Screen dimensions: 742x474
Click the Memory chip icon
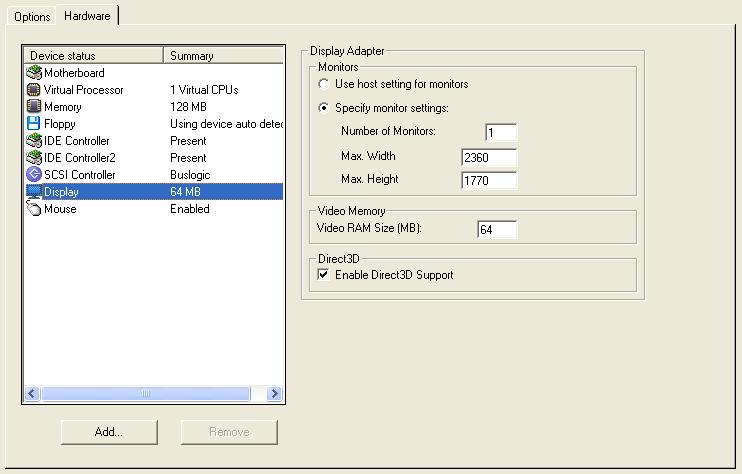[34, 107]
